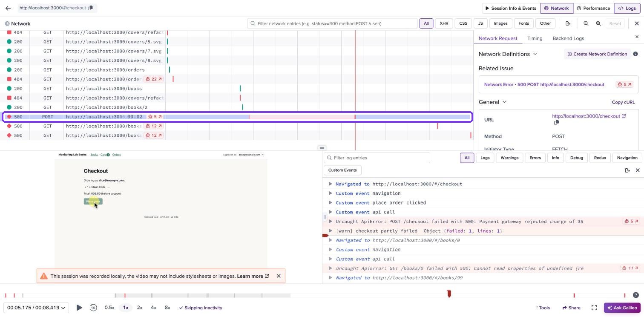
Task: Select the Network Request tab
Action: [x=498, y=38]
